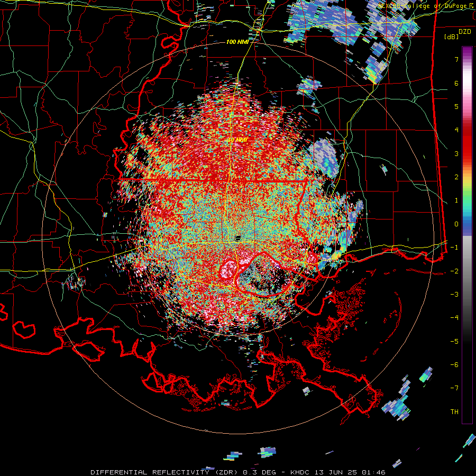476x476 pixels.
Task: Click the 5 dB scale label
Action: [456, 106]
